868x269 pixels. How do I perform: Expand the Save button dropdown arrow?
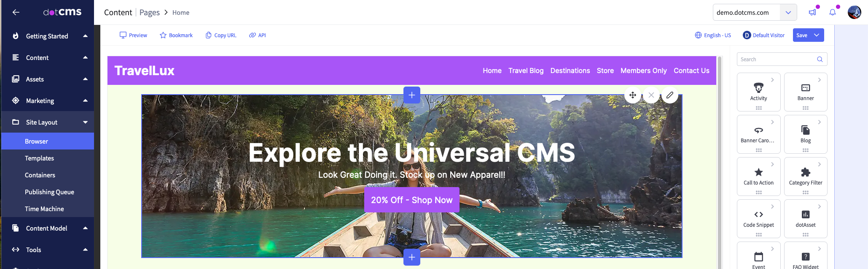click(817, 35)
